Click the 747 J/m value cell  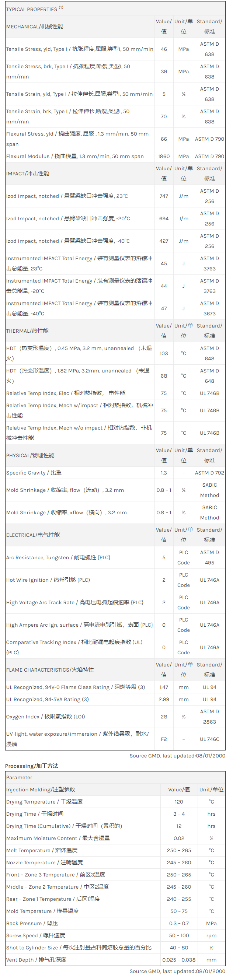point(164,196)
